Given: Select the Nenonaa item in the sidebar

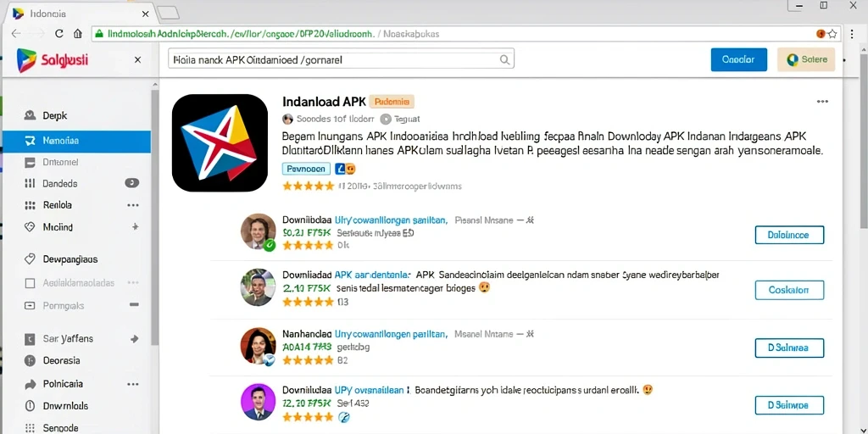Looking at the screenshot, I should 77,142.
